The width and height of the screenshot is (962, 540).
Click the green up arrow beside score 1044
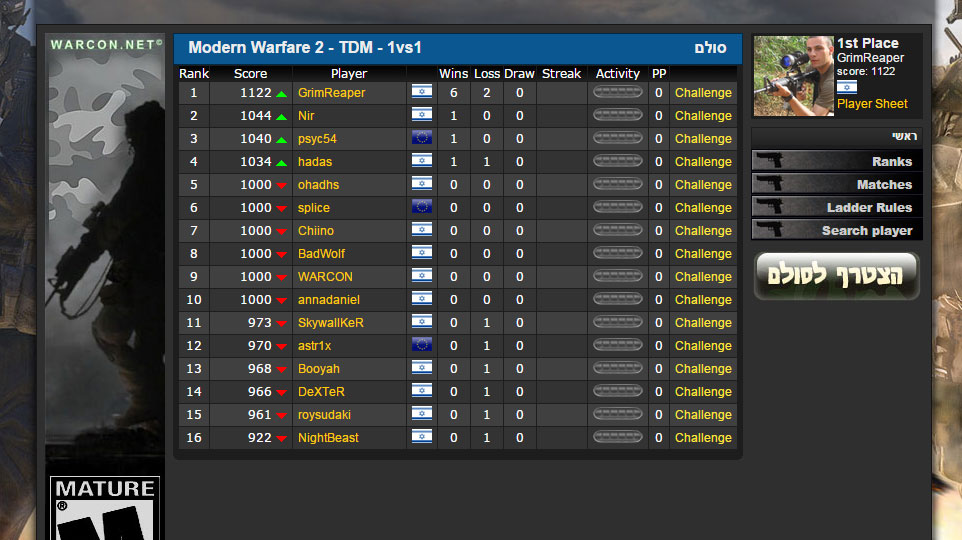point(282,117)
